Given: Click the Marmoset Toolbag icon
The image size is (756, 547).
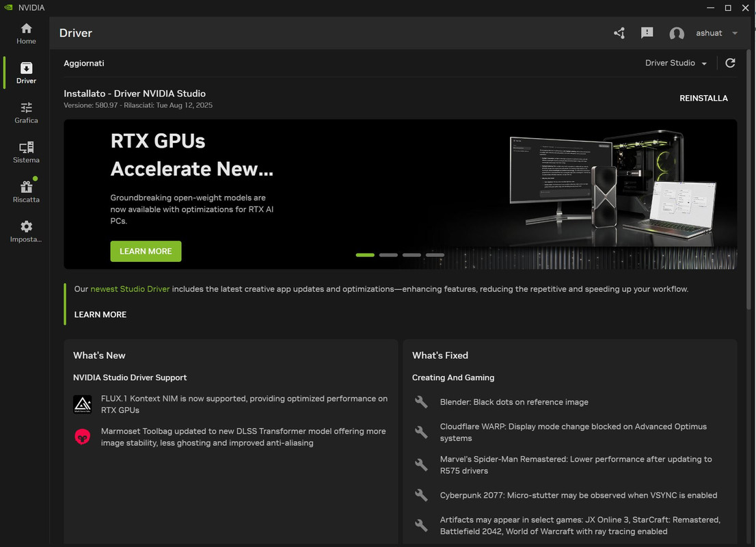Looking at the screenshot, I should click(83, 437).
